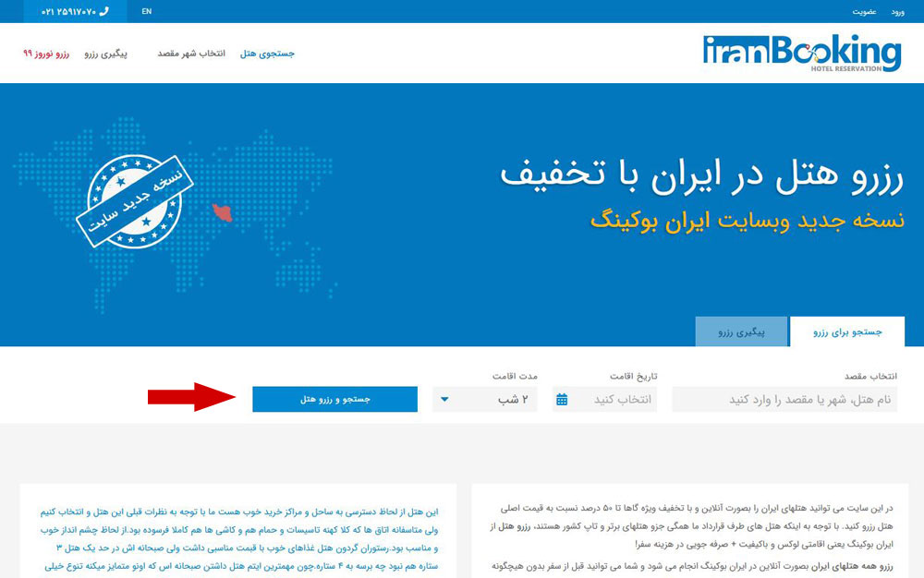Click the عضویت signup link
The image size is (924, 578).
pos(864,12)
